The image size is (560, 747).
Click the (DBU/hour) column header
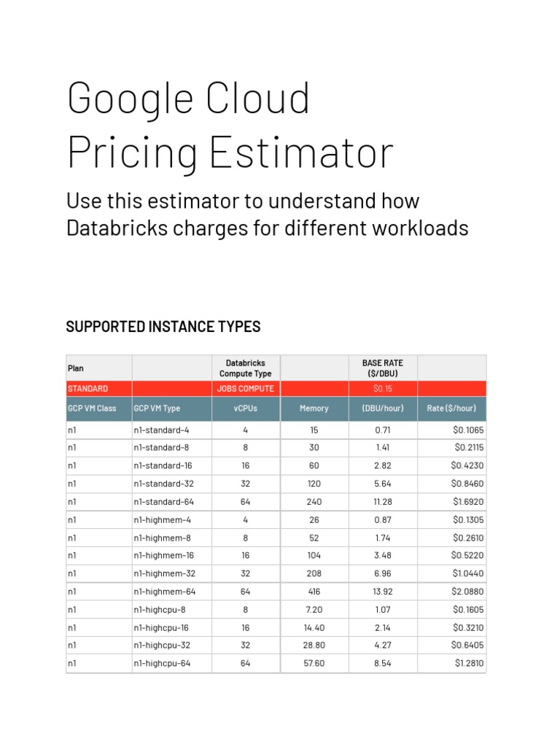[x=382, y=409]
